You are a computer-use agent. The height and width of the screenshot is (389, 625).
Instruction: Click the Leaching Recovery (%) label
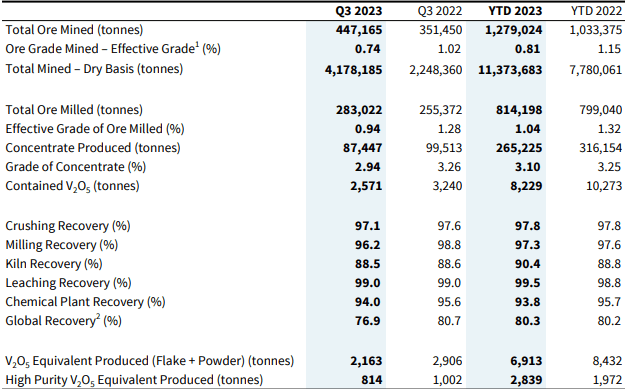point(68,283)
